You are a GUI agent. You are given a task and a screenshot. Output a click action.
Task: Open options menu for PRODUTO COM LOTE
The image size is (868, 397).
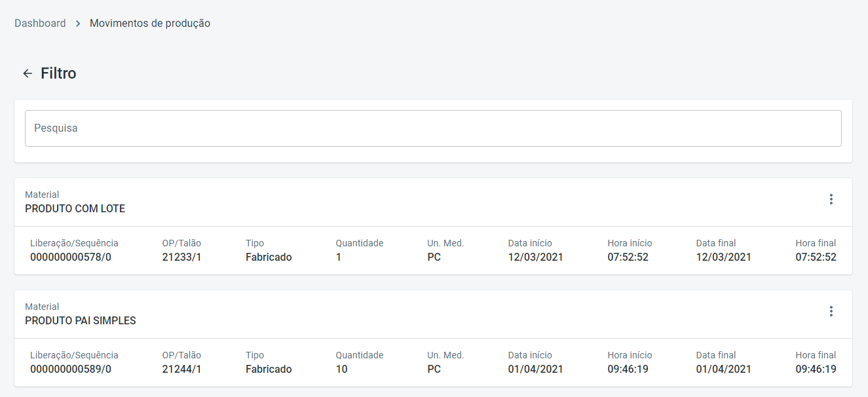tap(831, 199)
